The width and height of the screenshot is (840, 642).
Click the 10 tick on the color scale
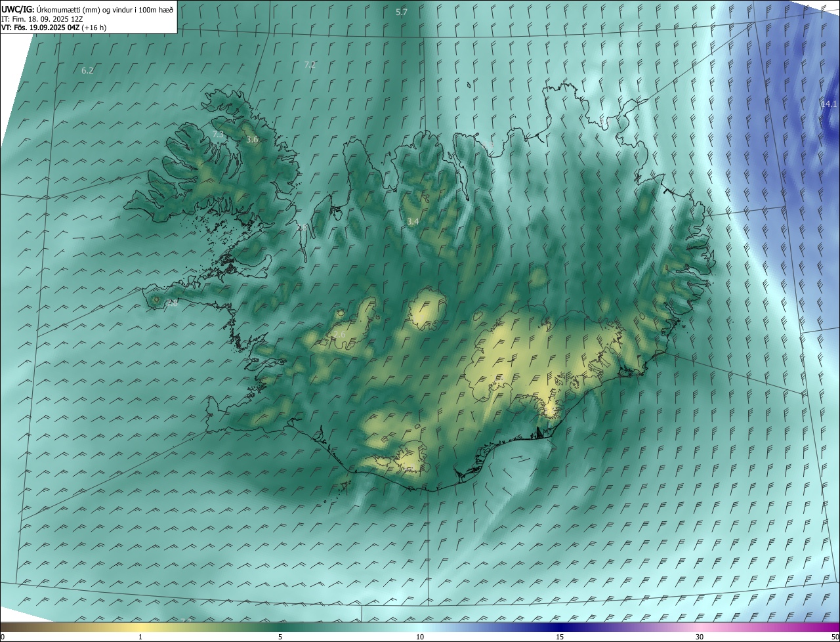tap(420, 637)
